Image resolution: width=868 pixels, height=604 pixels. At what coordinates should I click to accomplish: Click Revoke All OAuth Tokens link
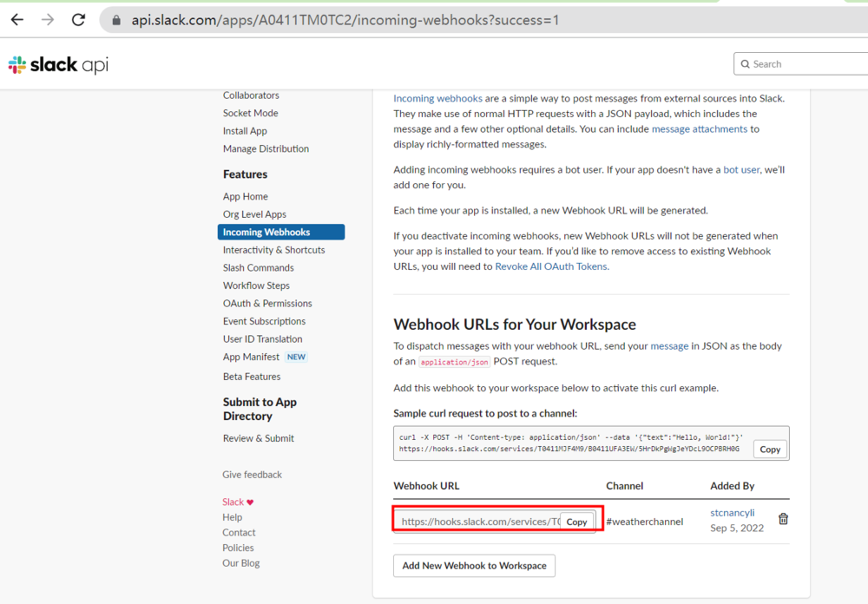click(551, 266)
